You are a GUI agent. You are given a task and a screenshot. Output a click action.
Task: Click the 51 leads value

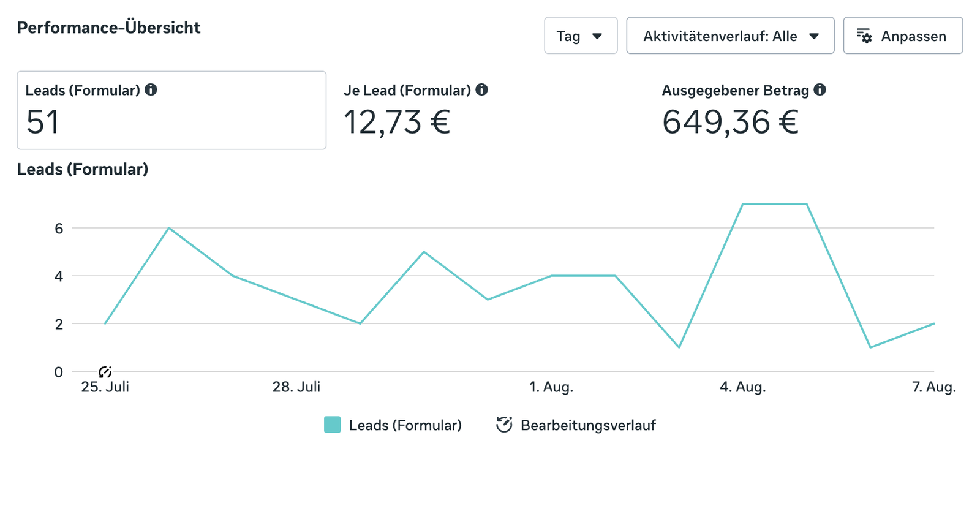click(x=42, y=122)
